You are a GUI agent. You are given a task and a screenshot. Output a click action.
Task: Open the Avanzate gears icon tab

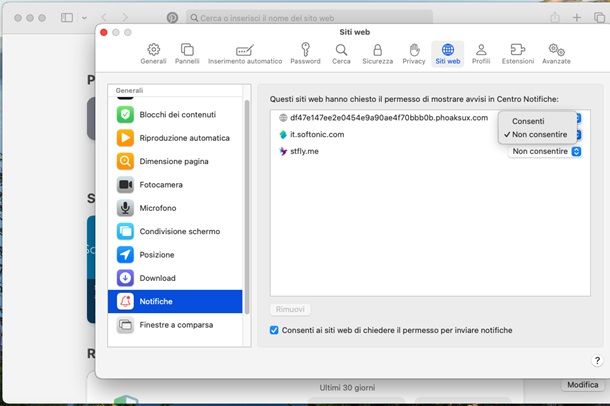click(x=556, y=54)
